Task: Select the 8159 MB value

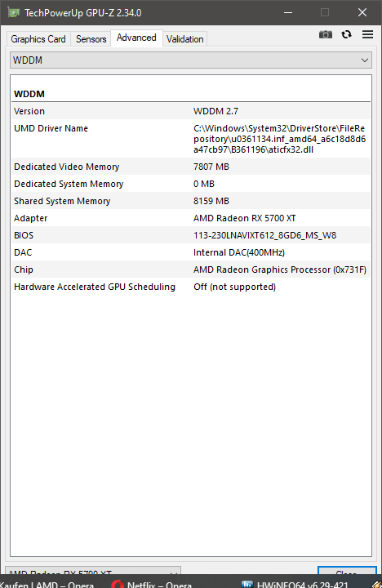Action: [x=211, y=202]
